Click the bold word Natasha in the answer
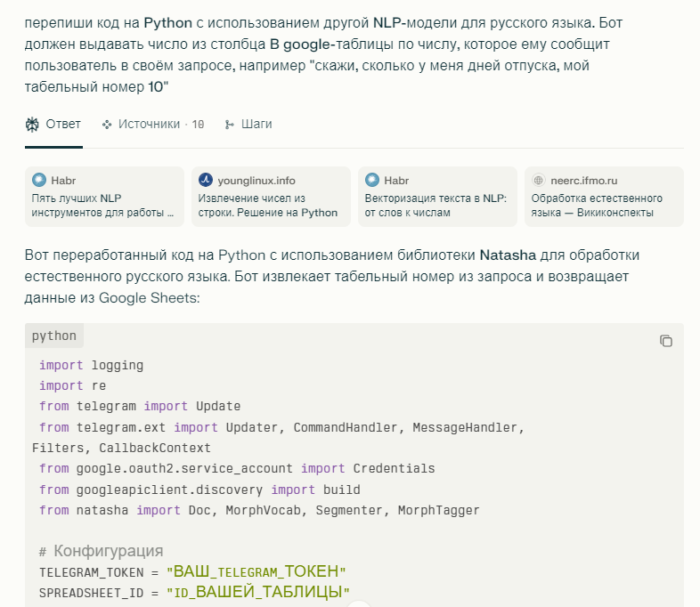 508,255
